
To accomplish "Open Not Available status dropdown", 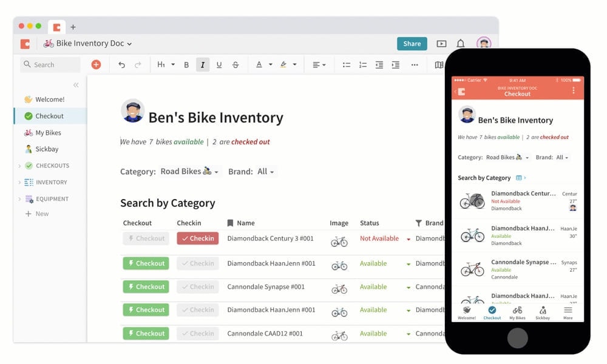I will tap(409, 239).
